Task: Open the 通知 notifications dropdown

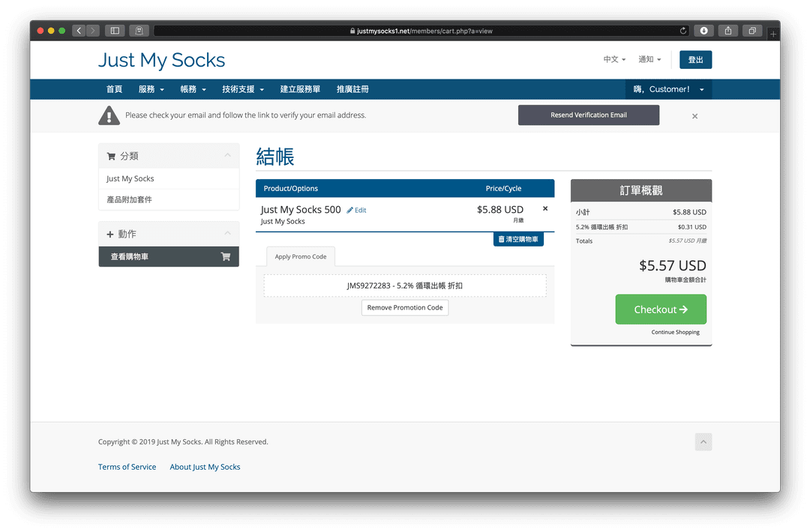Action: [649, 59]
